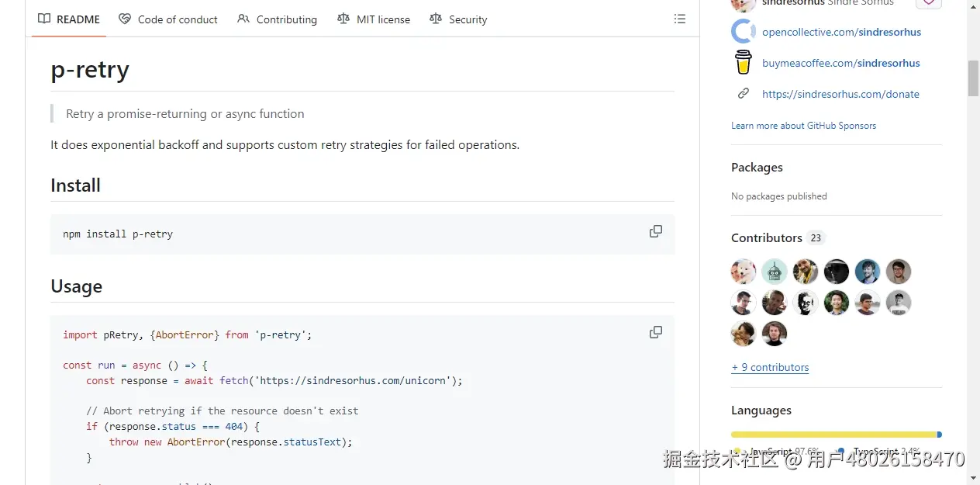Open the + 9 contributors link
This screenshot has height=485, width=980.
point(770,367)
